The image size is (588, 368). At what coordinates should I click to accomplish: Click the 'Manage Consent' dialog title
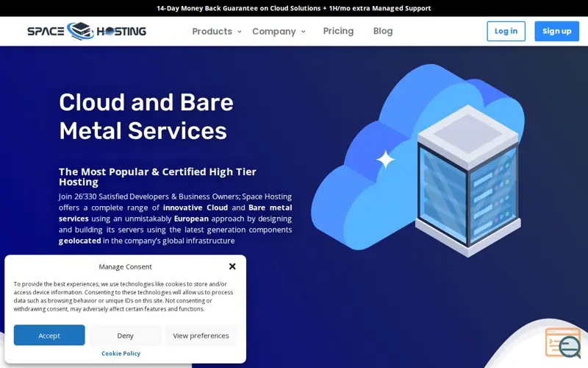pos(125,266)
